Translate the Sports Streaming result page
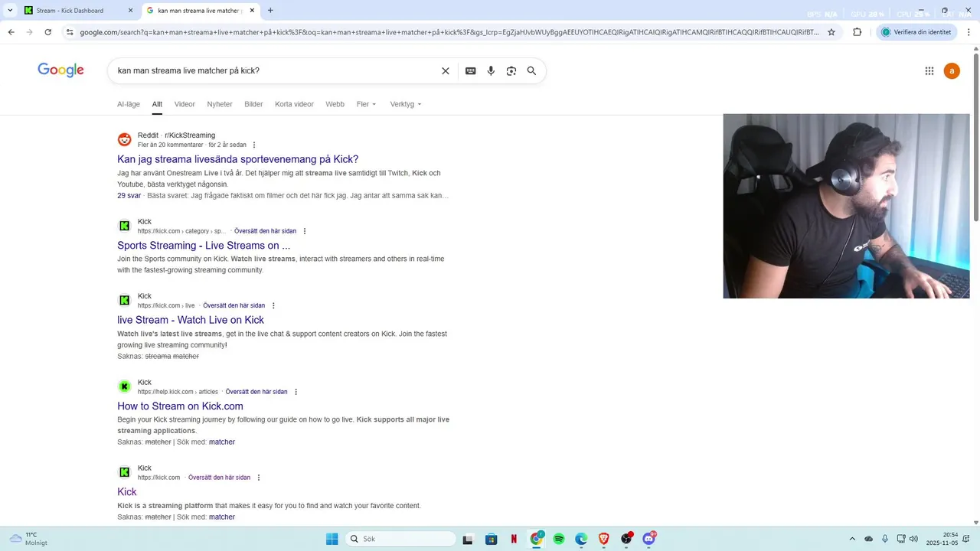 pyautogui.click(x=265, y=231)
